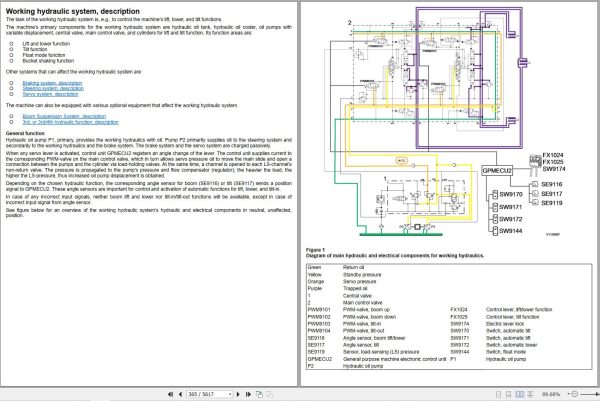This screenshot has width=600, height=401.
Task: Jump to the last page
Action: point(248,394)
